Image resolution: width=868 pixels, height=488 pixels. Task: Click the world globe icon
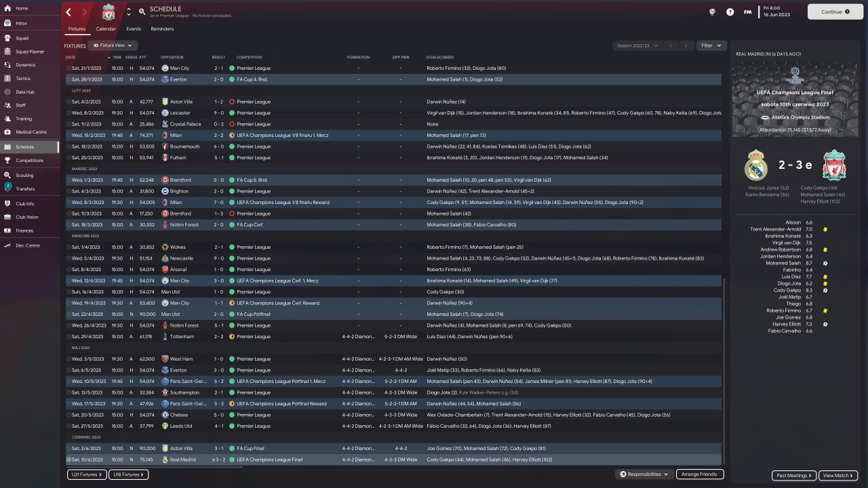tap(712, 12)
